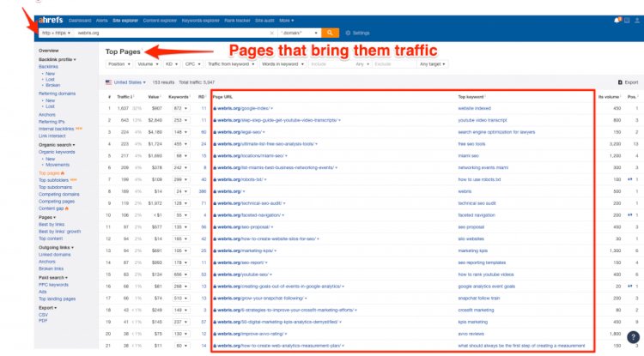Open the CPC filter dropdown
This screenshot has width=644, height=356.
tap(192, 64)
